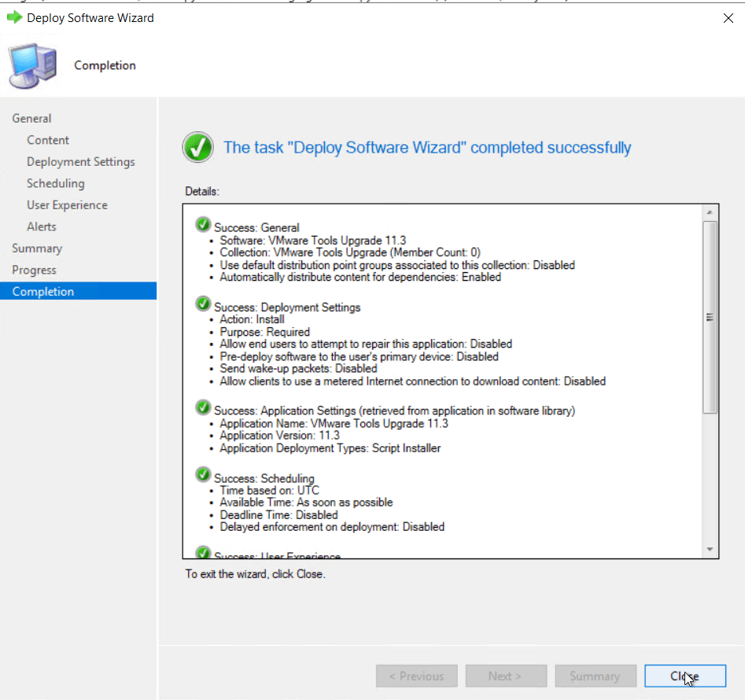
Task: Select General in the wizard navigation
Action: 31,118
